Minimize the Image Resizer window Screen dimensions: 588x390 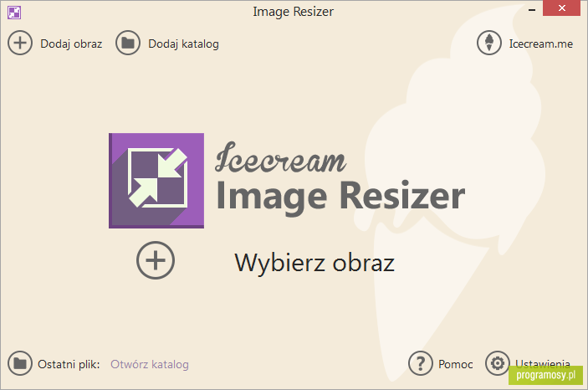coord(532,9)
